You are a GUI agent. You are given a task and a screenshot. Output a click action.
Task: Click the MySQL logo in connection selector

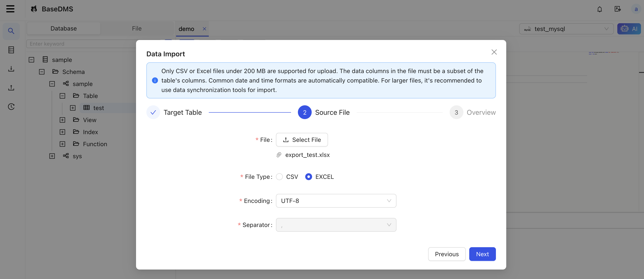coord(527,29)
